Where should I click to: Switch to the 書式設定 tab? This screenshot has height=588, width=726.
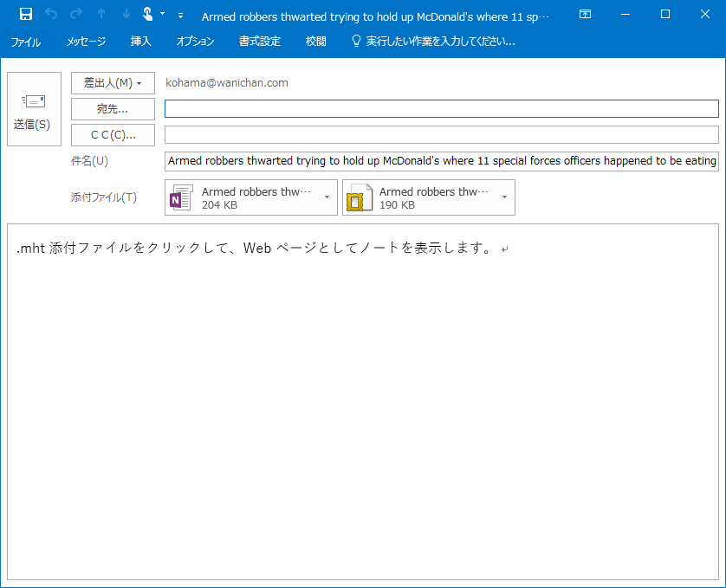[260, 42]
